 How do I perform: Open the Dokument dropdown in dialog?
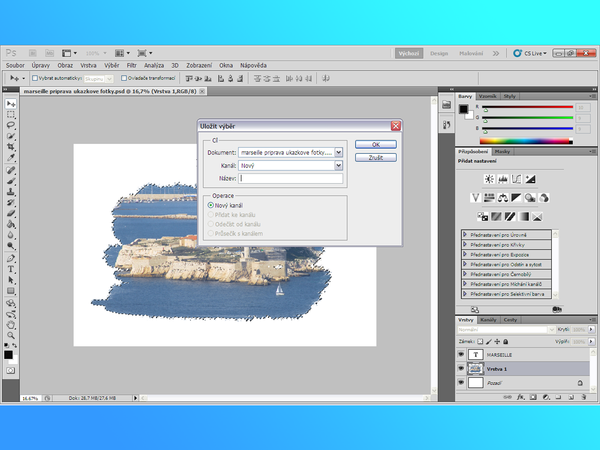click(339, 152)
